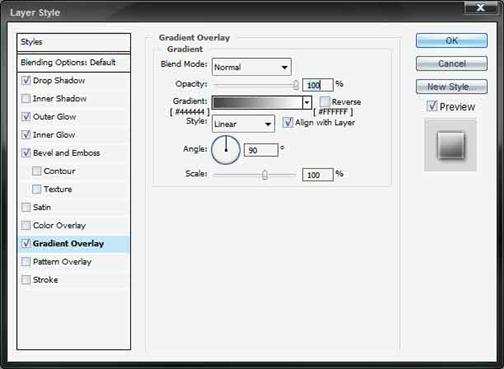Screen dimensions: 504x369
Task: Click the New Style button
Action: coord(452,87)
